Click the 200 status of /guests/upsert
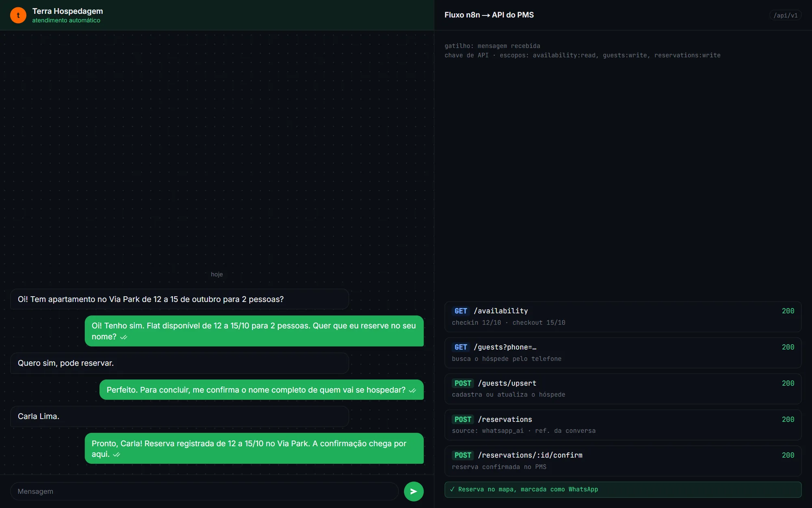This screenshot has width=812, height=508. [788, 383]
